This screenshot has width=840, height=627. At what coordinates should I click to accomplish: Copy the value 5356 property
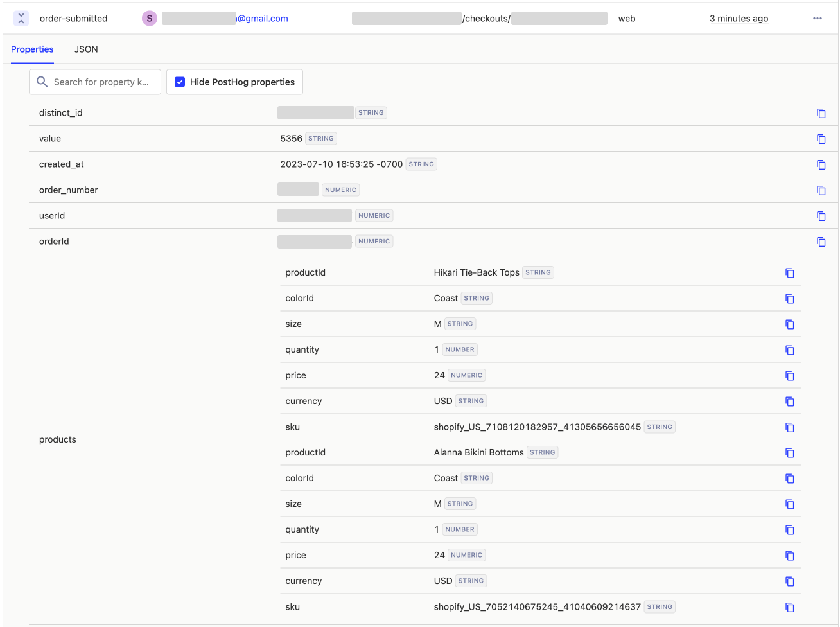821,139
